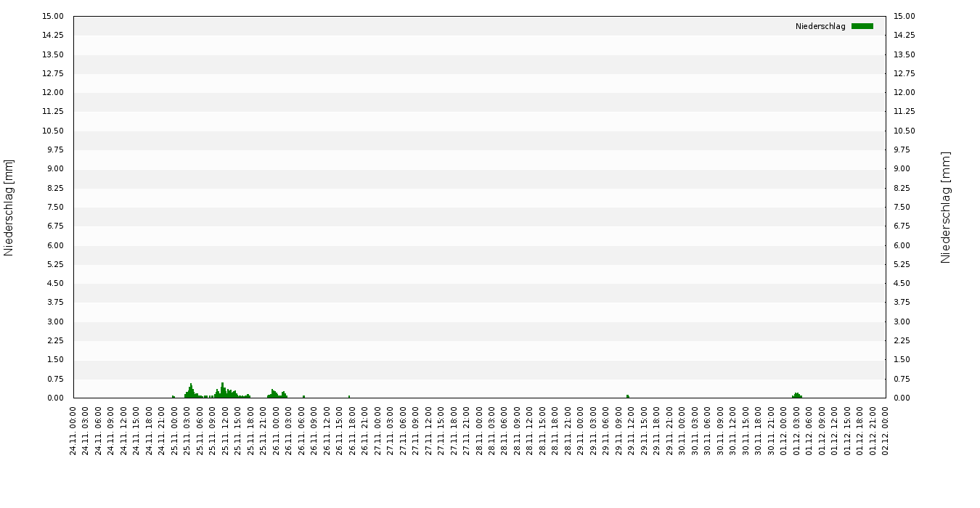This screenshot has width=980, height=508.
Task: Click the 30.11. 00:00 time axis label
Action: click(x=682, y=432)
